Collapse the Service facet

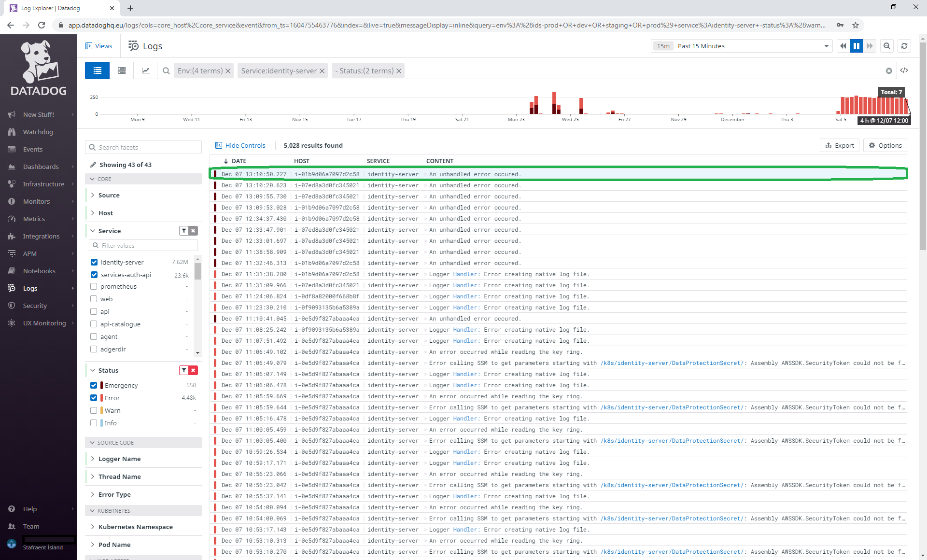pos(110,231)
